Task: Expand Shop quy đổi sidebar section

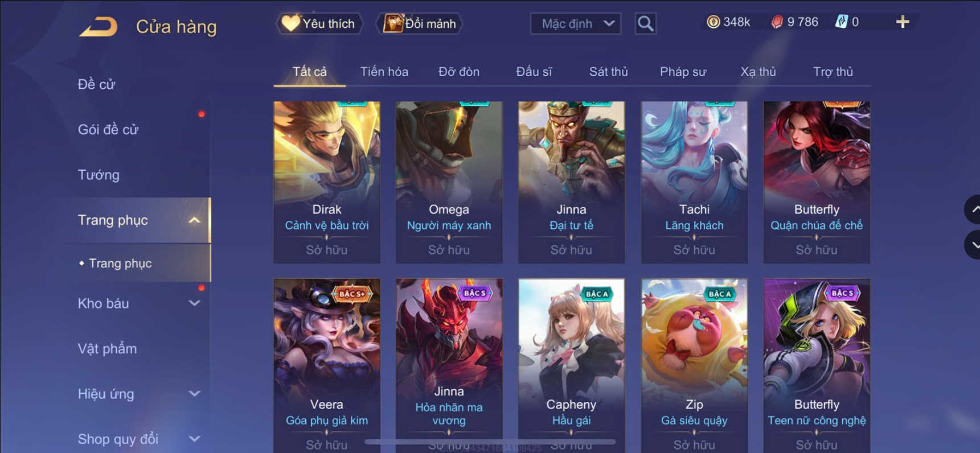Action: [x=194, y=439]
